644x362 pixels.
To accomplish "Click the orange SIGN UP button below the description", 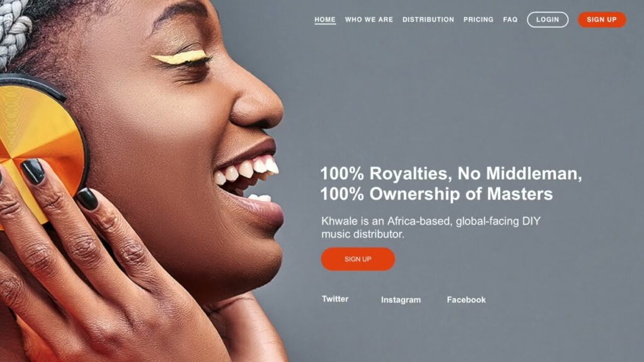I will click(x=358, y=259).
